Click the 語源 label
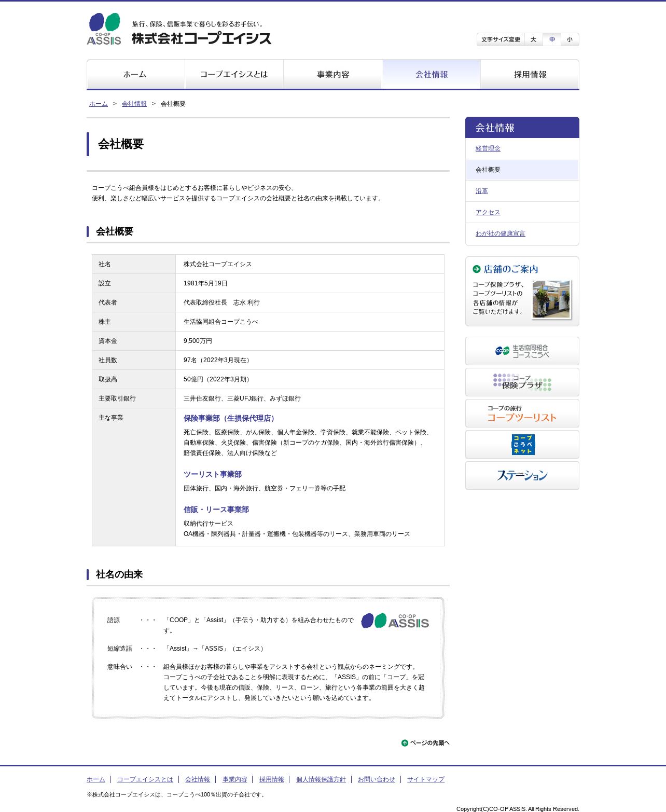Image resolution: width=666 pixels, height=812 pixels. (114, 620)
